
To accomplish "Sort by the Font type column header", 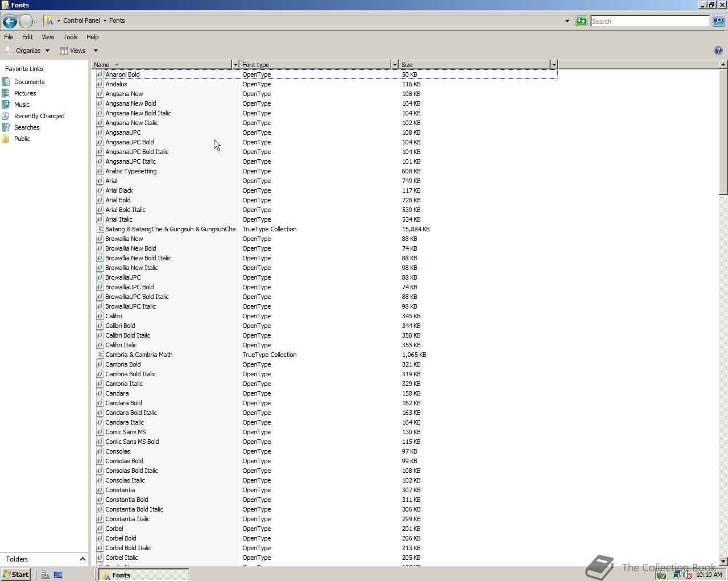I will pyautogui.click(x=315, y=65).
